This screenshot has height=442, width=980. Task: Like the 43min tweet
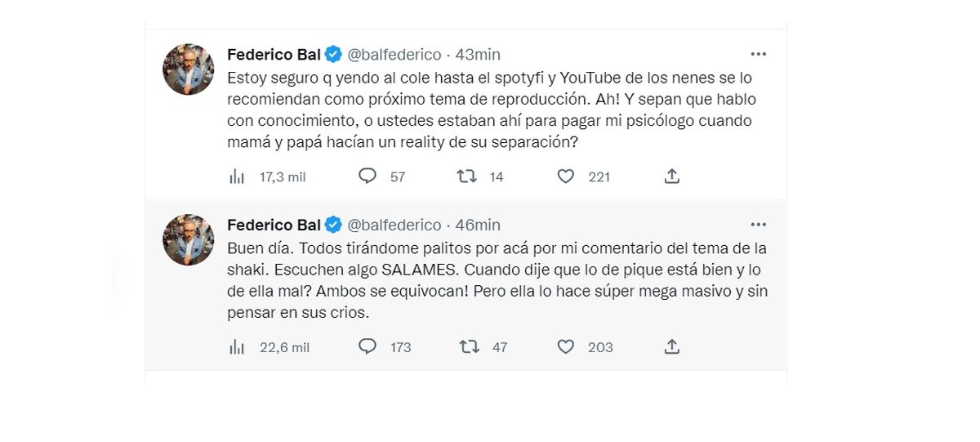(x=566, y=176)
